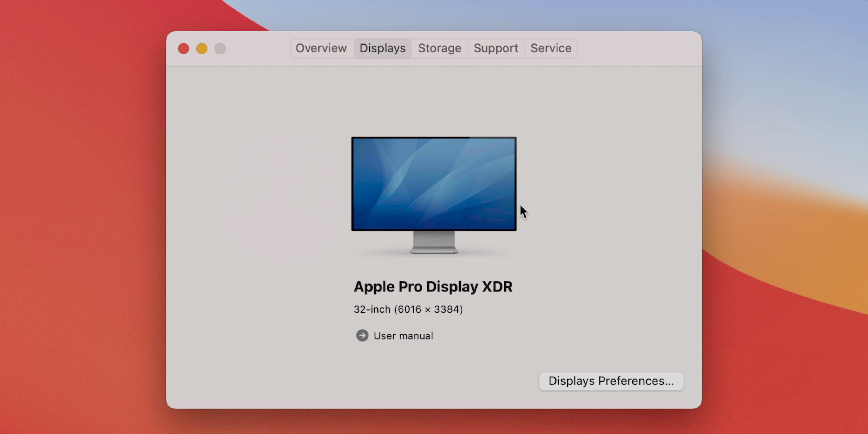Open the Service tab
The image size is (868, 434).
tap(550, 48)
